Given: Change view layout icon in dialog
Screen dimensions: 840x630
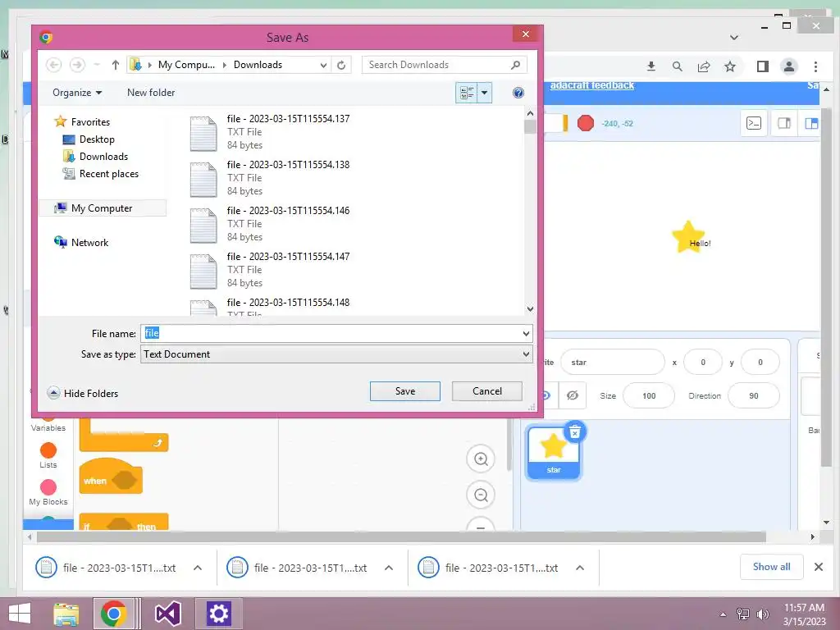Looking at the screenshot, I should 467,93.
